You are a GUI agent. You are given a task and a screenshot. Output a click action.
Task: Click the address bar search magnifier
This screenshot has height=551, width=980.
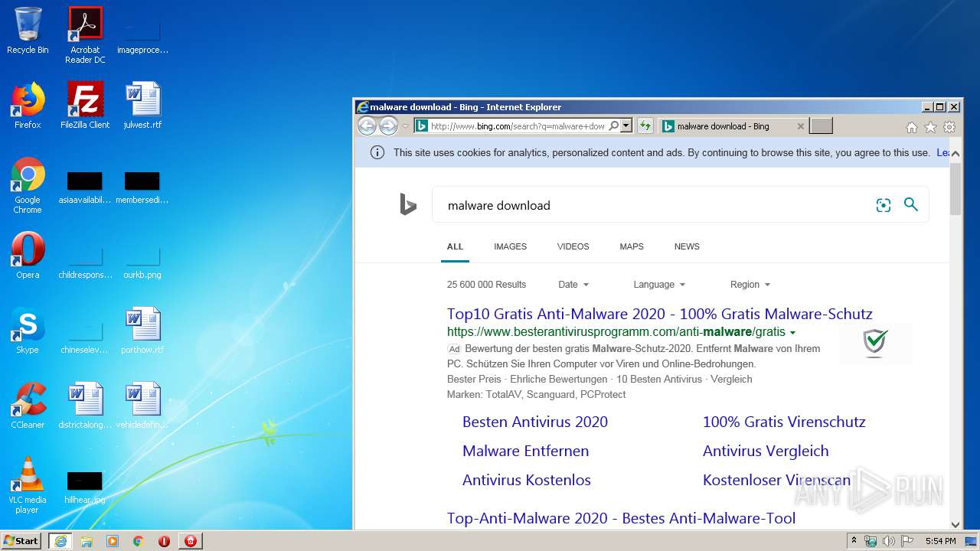pos(613,126)
